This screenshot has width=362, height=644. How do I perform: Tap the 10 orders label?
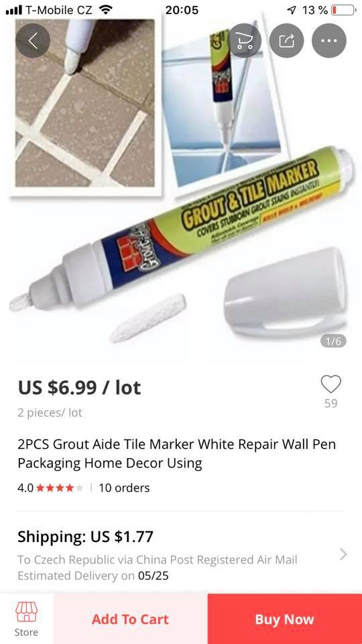[124, 488]
